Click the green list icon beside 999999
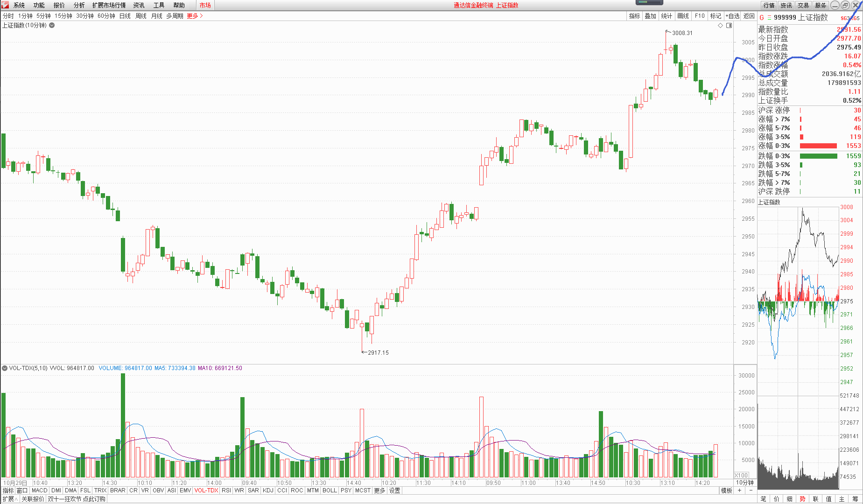This screenshot has height=504, width=863. [x=769, y=18]
